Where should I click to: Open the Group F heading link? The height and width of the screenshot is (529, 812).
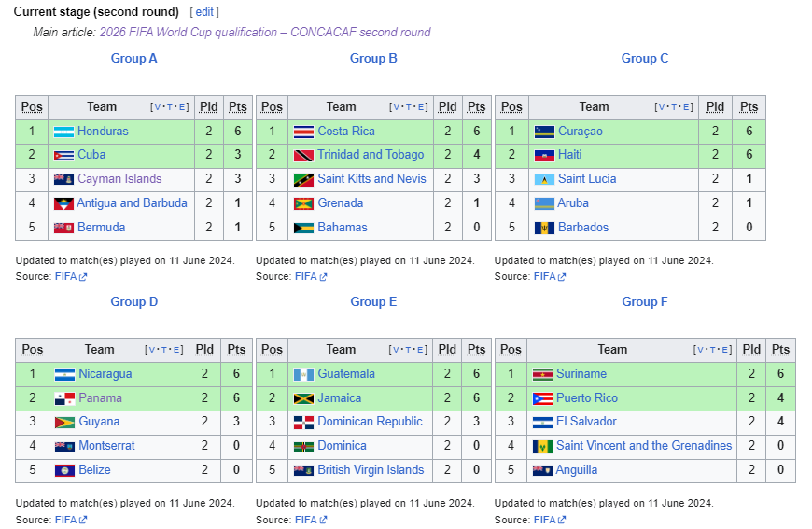point(645,301)
